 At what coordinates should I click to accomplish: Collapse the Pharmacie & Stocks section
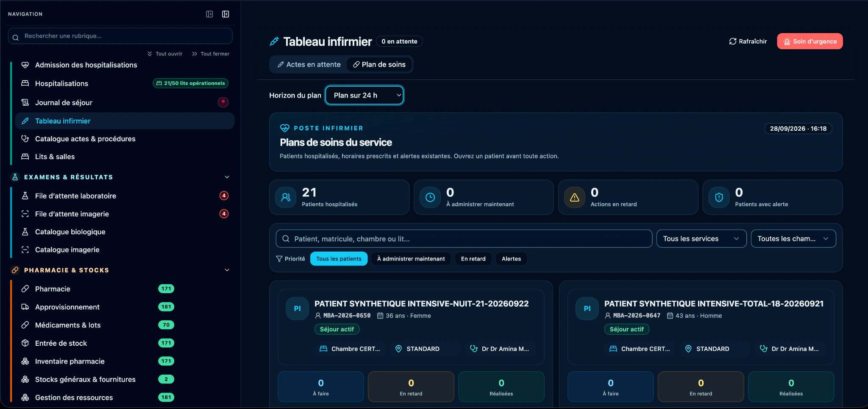click(x=227, y=270)
